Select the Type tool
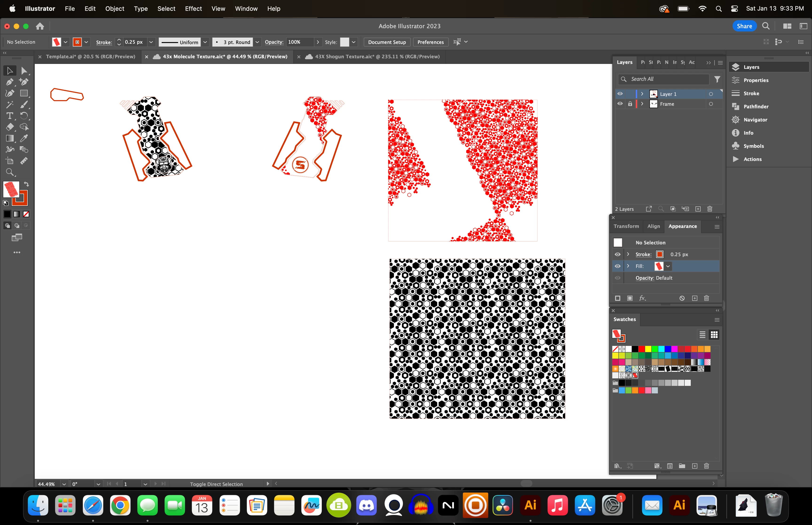 (x=10, y=116)
